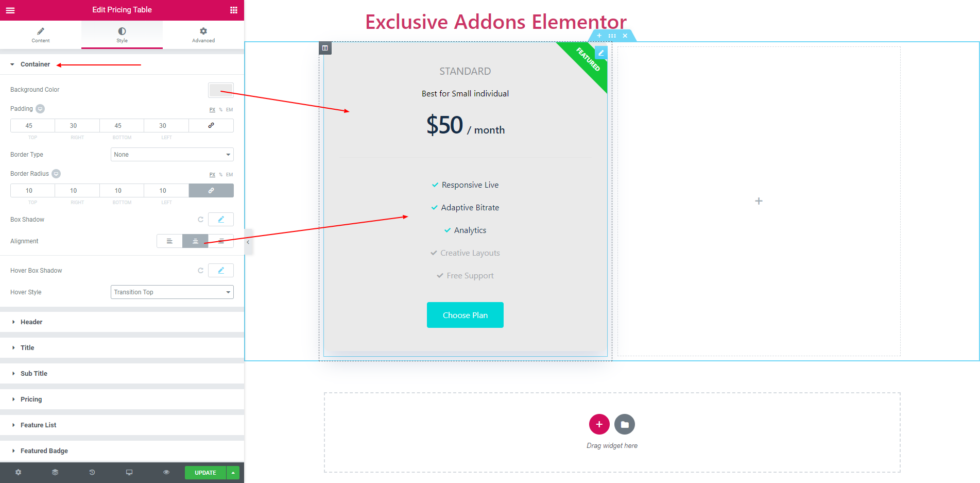
Task: Open History icon in bottom bar
Action: [x=92, y=472]
